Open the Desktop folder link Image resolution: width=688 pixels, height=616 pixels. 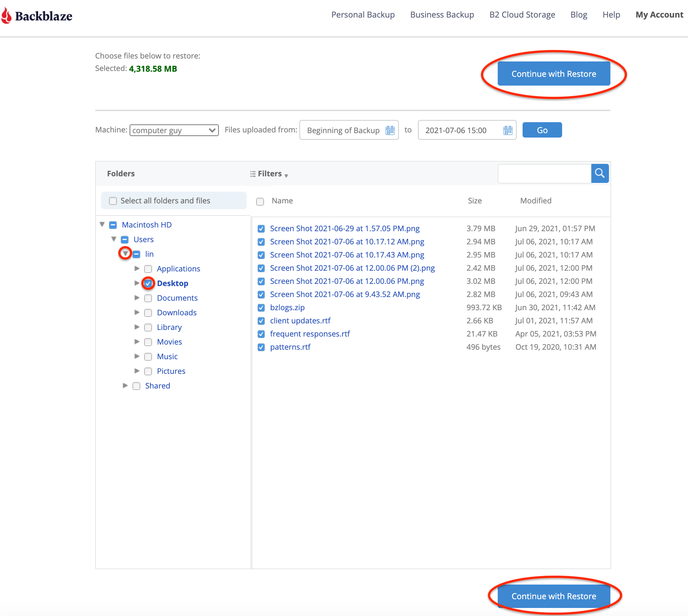173,283
